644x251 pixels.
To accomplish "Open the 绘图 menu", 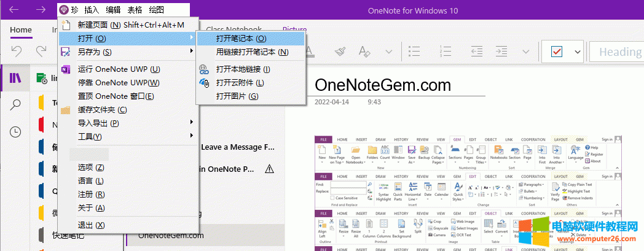I will (x=157, y=9).
